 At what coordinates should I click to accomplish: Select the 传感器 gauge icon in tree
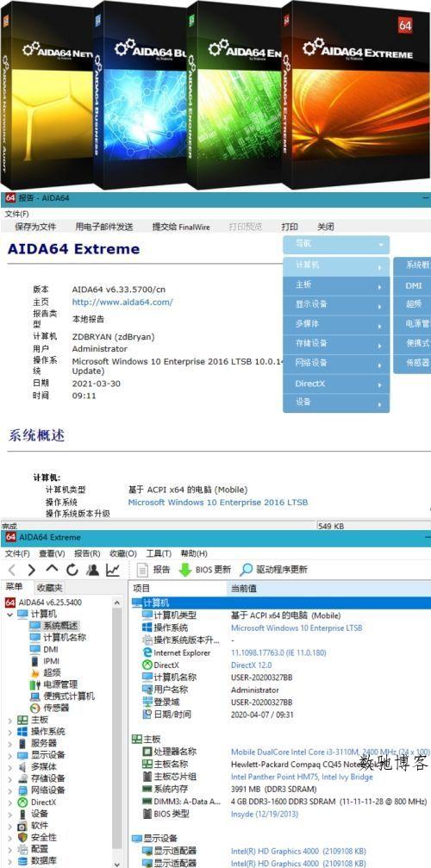tap(34, 708)
